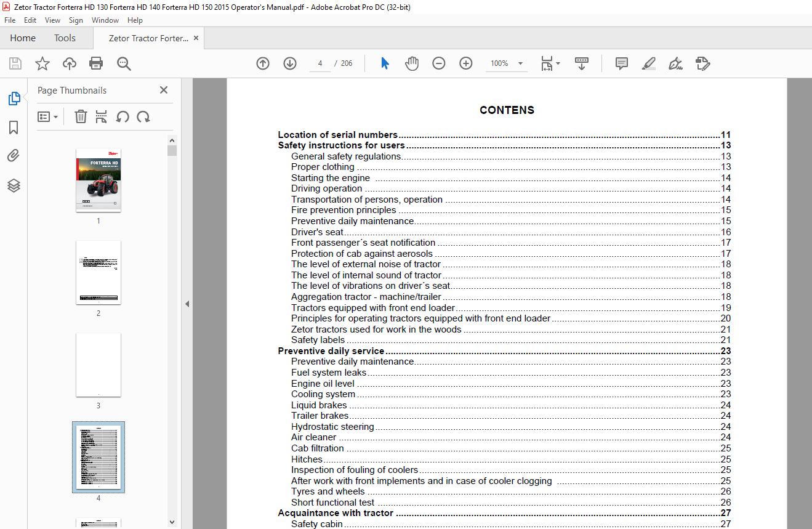This screenshot has width=812, height=529.
Task: Click the stamp/send for signature icon
Action: pyautogui.click(x=702, y=63)
